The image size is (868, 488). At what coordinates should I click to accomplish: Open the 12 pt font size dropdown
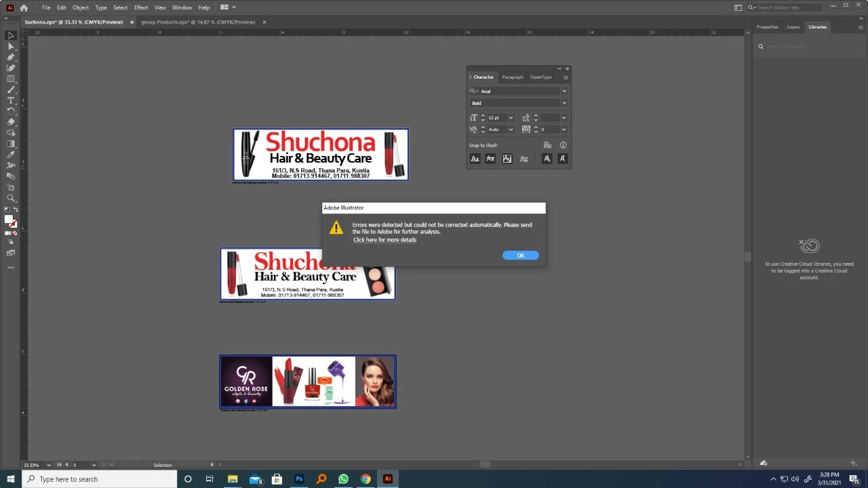pyautogui.click(x=511, y=118)
